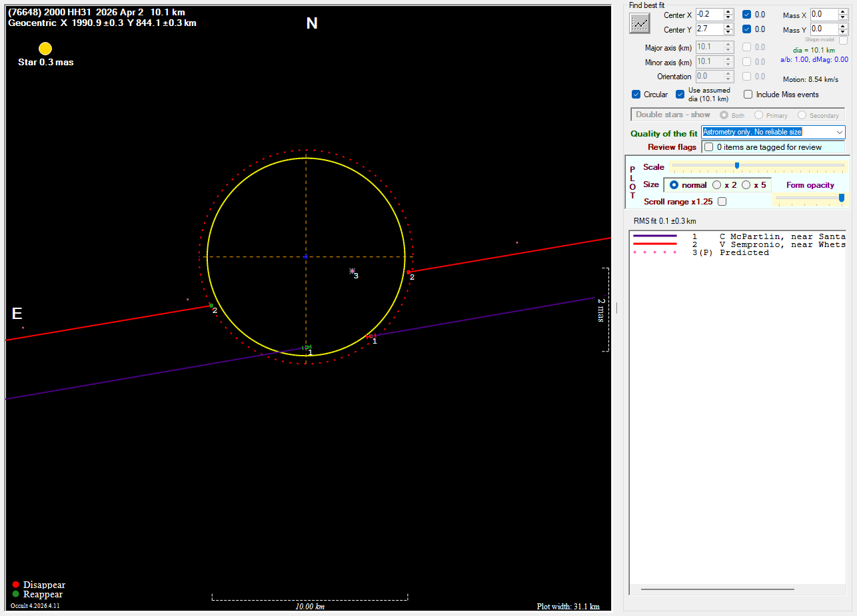Viewport: 857px width, 616px height.
Task: Click the plot Scale slider handle
Action: pyautogui.click(x=737, y=166)
